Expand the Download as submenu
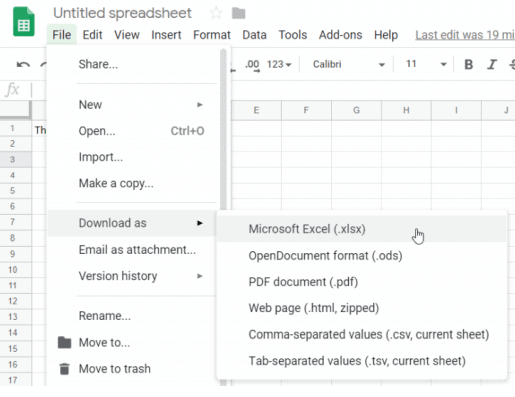This screenshot has height=397, width=515. [x=132, y=223]
